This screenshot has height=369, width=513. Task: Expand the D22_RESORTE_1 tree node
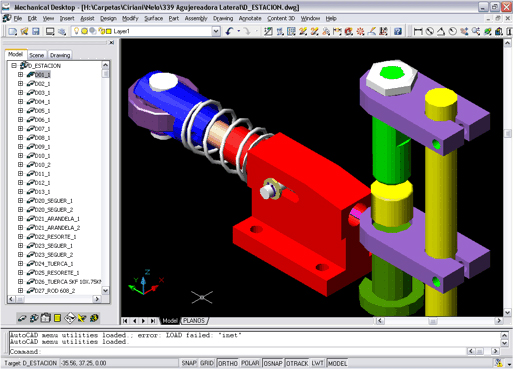coord(21,237)
